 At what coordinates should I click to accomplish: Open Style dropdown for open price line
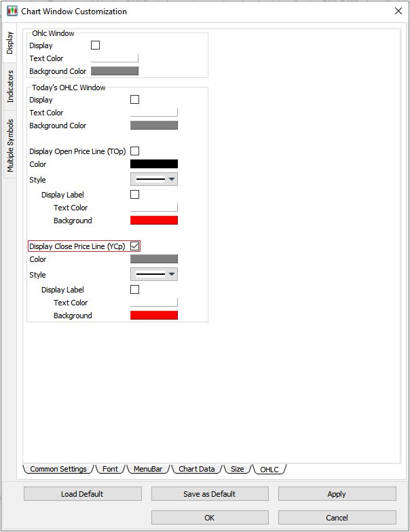(153, 180)
